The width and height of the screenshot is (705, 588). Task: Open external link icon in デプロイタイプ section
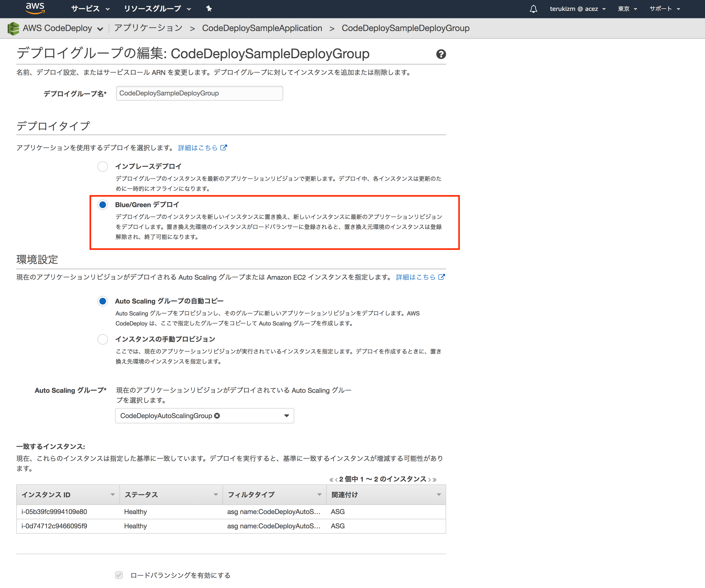click(x=224, y=147)
